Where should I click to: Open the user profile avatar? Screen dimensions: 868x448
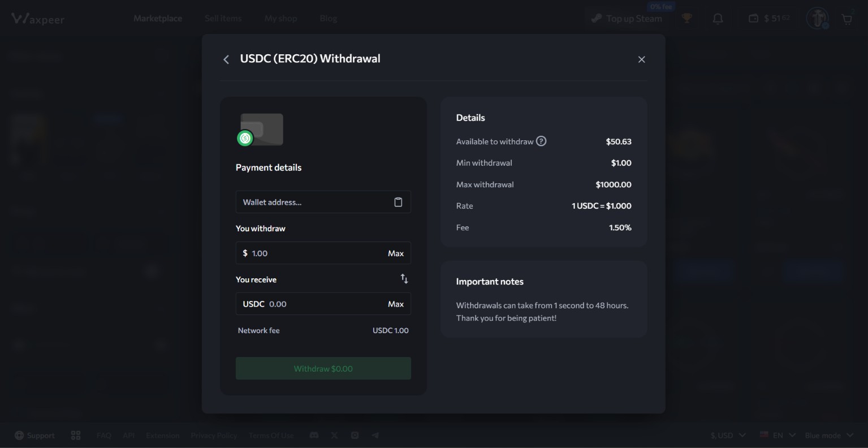click(x=817, y=19)
